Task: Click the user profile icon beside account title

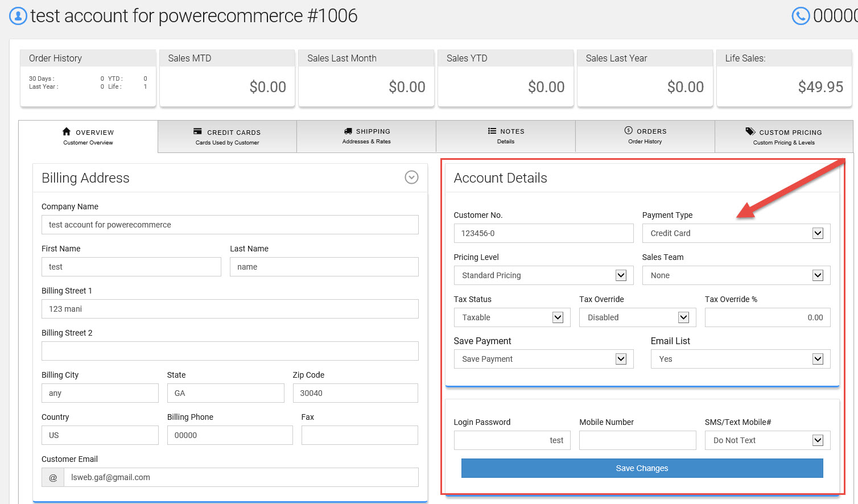Action: click(18, 16)
